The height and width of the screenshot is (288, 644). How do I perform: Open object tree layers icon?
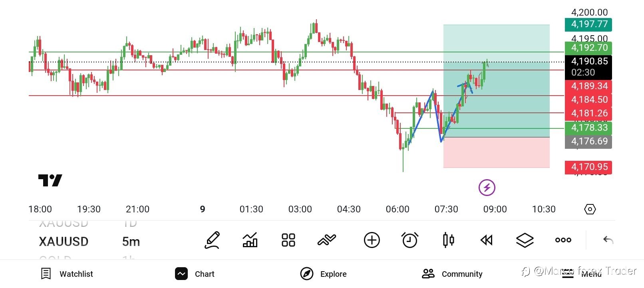[x=525, y=240]
